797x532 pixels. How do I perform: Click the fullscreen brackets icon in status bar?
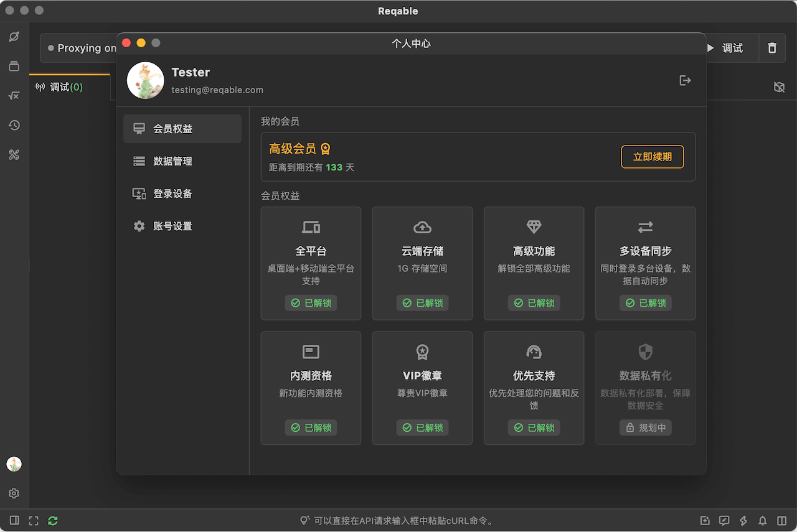tap(34, 520)
